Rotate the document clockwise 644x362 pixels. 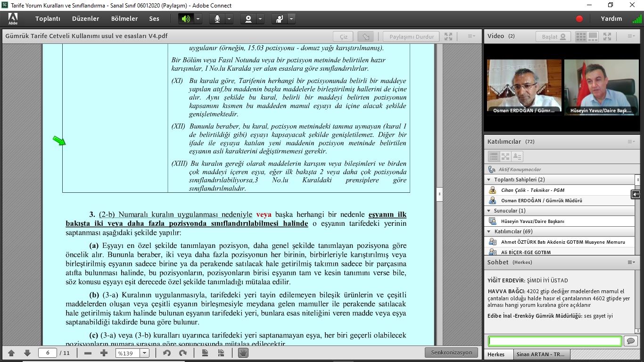tap(183, 353)
